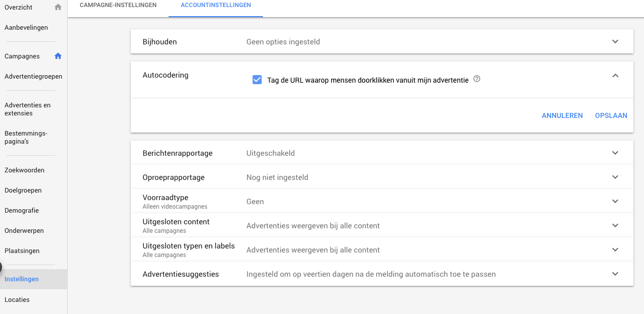Viewport: 644px width, 314px height.
Task: Expand the Advertentiesuggesties row
Action: coord(615,274)
